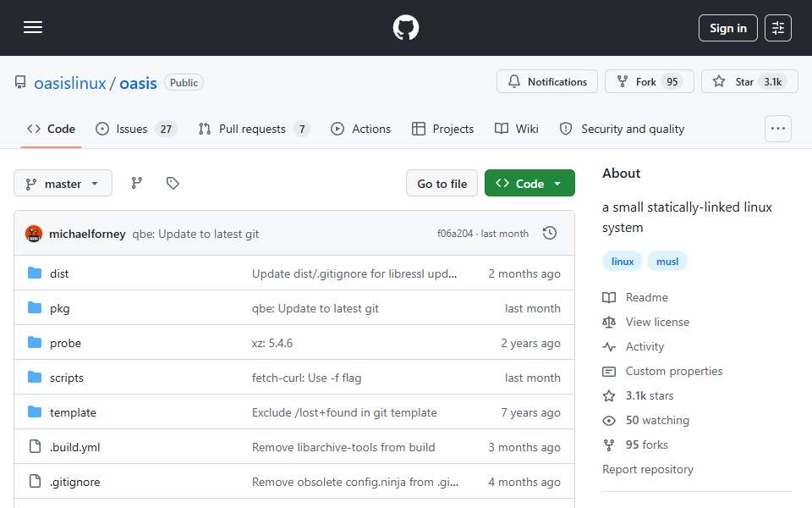Go to the Projects tab
This screenshot has width=812, height=508.
click(442, 129)
